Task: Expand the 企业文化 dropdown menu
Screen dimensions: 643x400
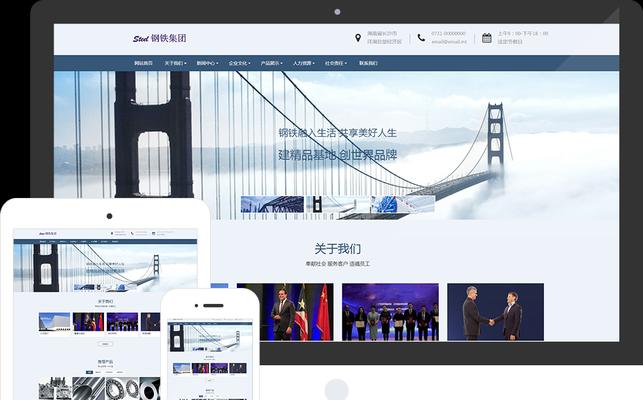Action: [239, 63]
